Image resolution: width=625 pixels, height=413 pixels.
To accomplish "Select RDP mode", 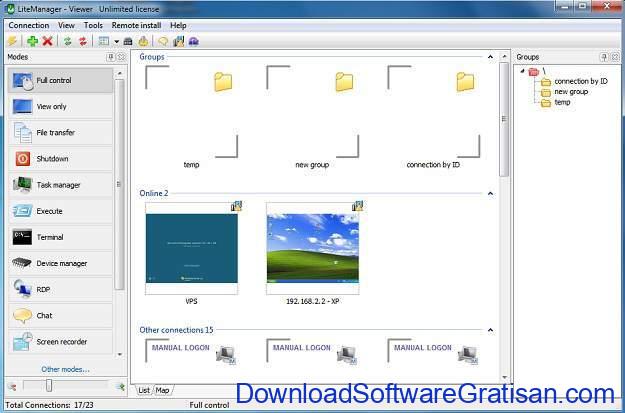I will pos(61,289).
